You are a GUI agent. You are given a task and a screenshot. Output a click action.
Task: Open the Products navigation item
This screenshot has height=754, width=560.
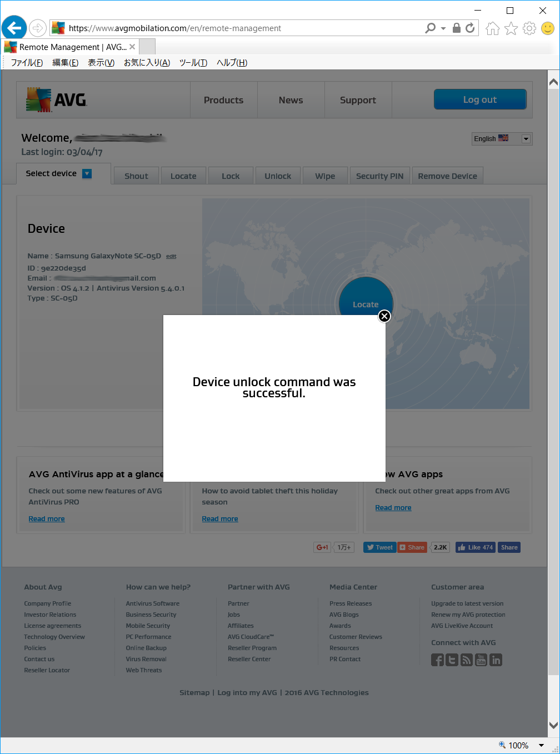[223, 100]
